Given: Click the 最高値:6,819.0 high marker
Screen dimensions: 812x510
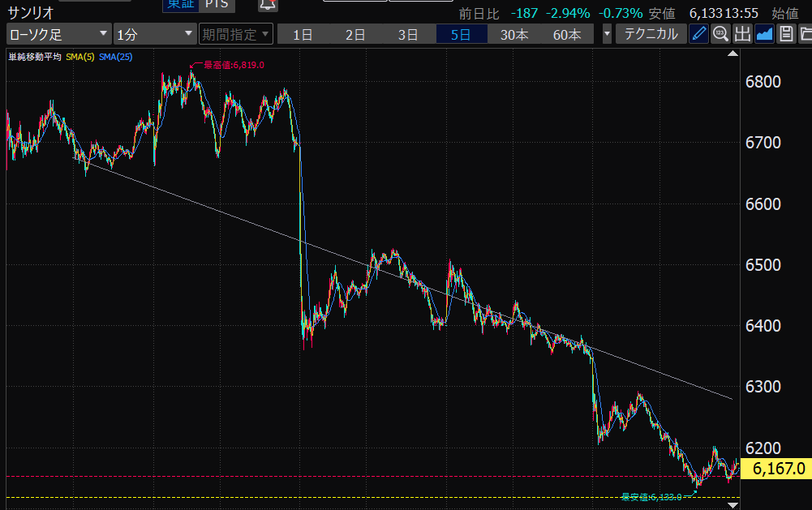Looking at the screenshot, I should pyautogui.click(x=234, y=65).
